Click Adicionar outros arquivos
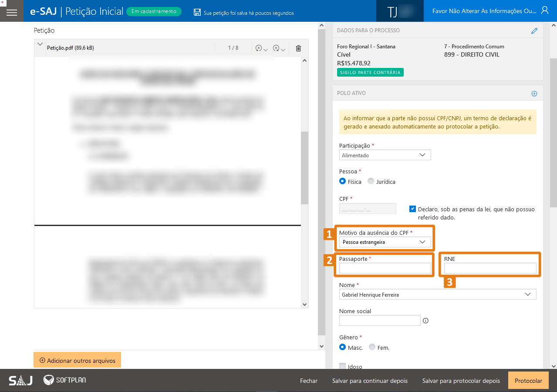 (x=77, y=360)
